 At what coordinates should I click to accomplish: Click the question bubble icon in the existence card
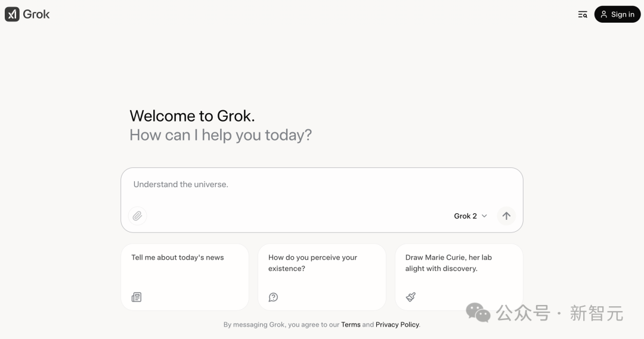tap(273, 297)
